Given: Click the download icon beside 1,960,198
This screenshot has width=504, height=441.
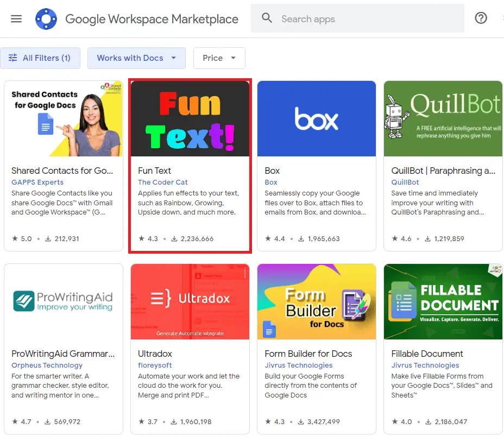Looking at the screenshot, I should 174,421.
